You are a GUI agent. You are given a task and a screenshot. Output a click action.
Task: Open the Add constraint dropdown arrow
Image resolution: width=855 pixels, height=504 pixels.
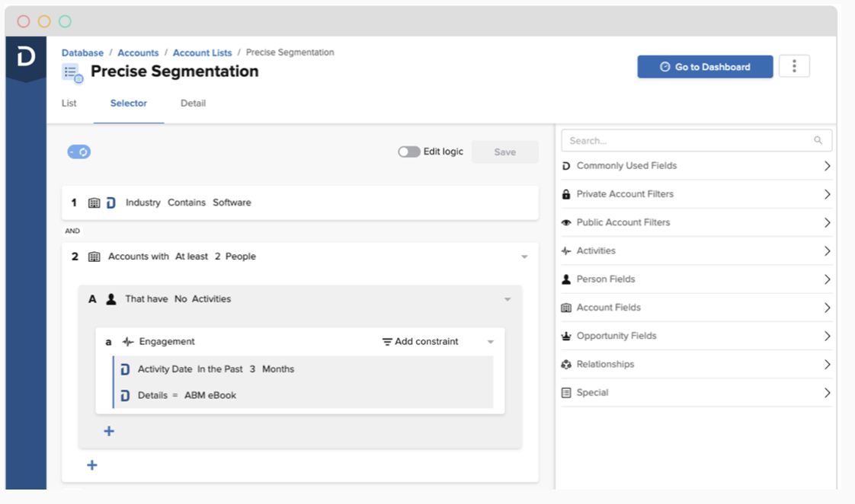point(491,343)
